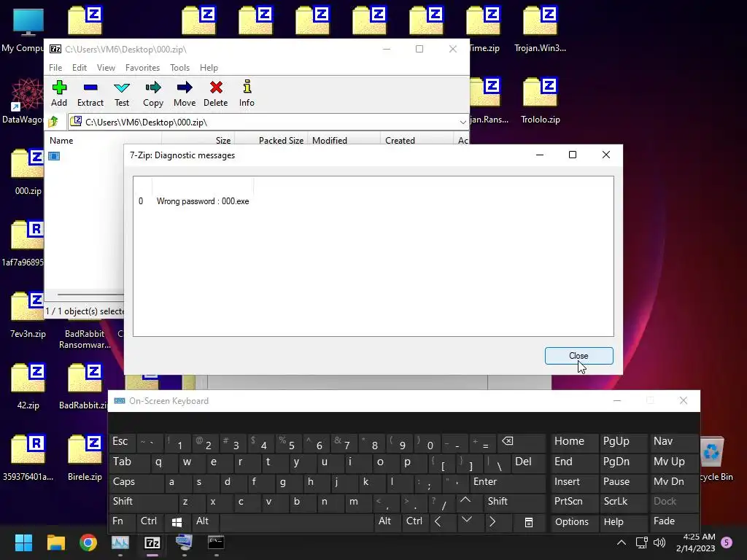This screenshot has width=747, height=560.
Task: Select the file entry icon in archive list
Action: coord(54,156)
